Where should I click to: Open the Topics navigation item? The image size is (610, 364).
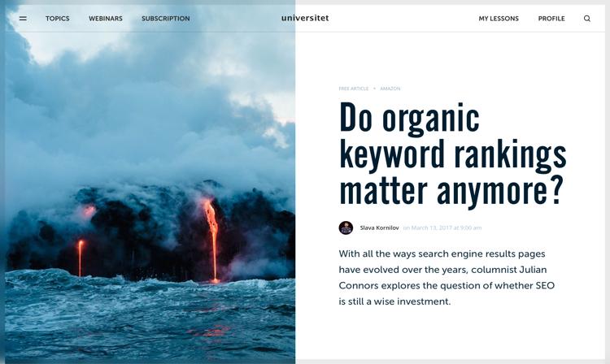[x=58, y=18]
